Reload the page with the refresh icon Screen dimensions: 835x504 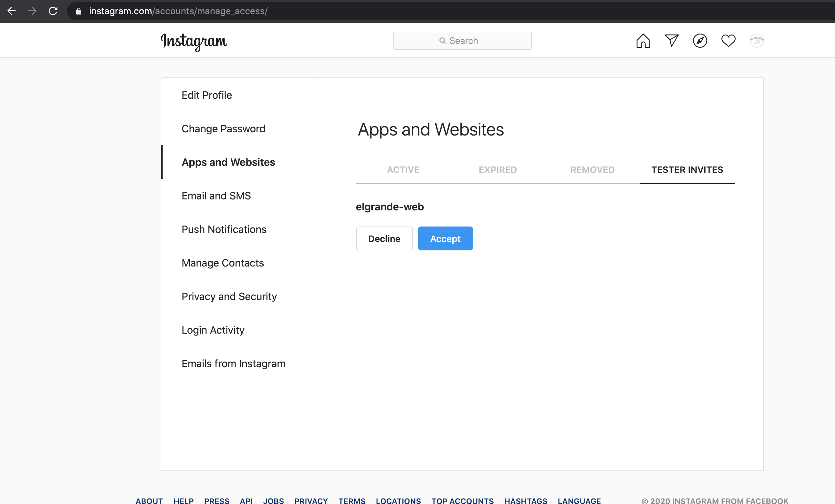[53, 11]
